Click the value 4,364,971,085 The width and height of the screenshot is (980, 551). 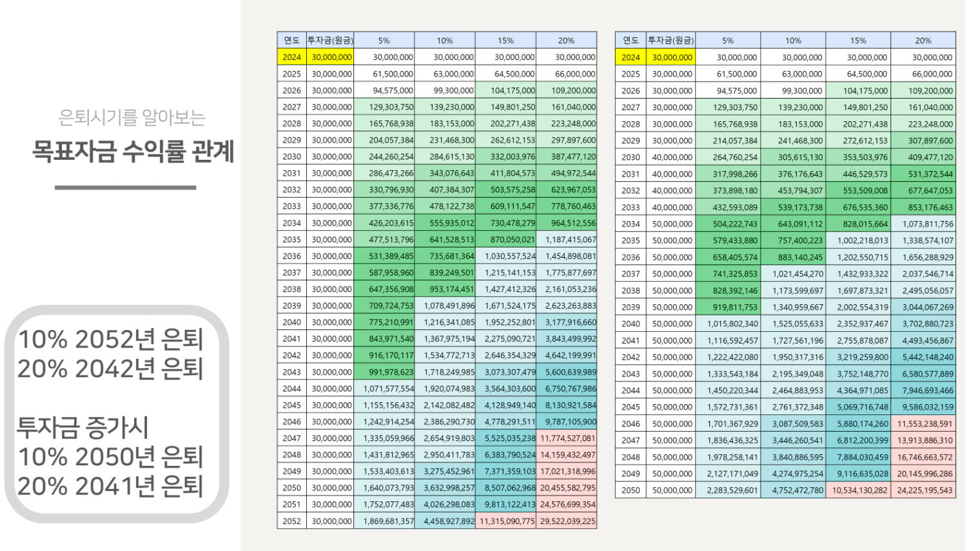tap(858, 391)
